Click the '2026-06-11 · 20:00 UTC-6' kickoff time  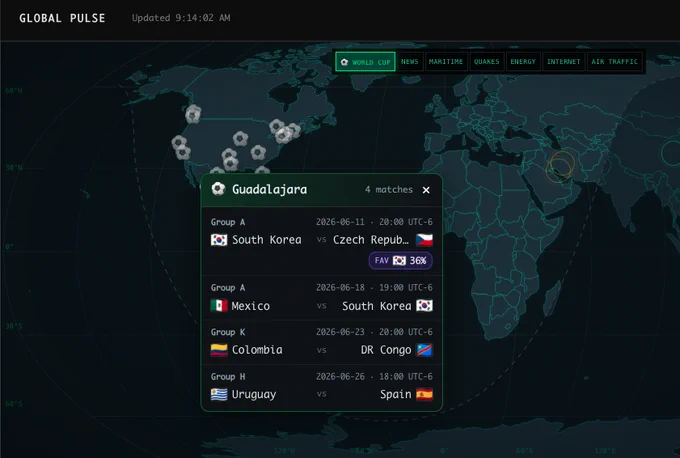(374, 222)
